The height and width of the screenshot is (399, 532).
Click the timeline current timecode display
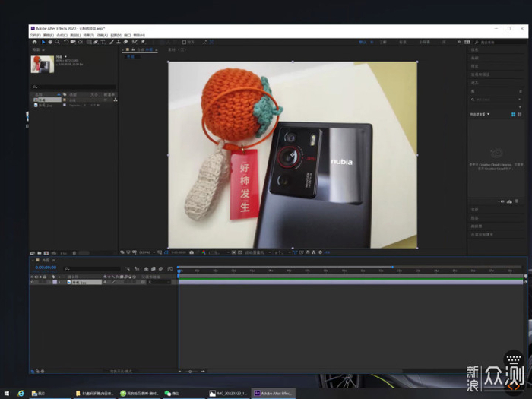tap(46, 268)
